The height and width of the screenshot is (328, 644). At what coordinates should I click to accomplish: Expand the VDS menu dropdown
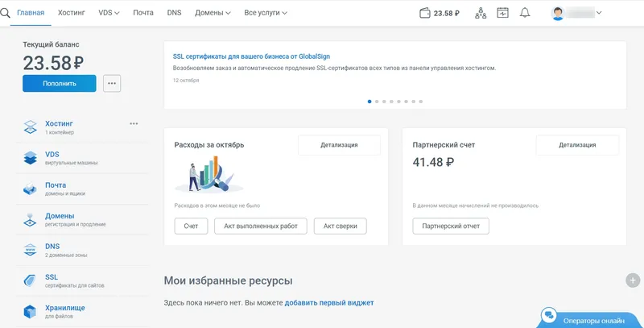click(x=117, y=13)
